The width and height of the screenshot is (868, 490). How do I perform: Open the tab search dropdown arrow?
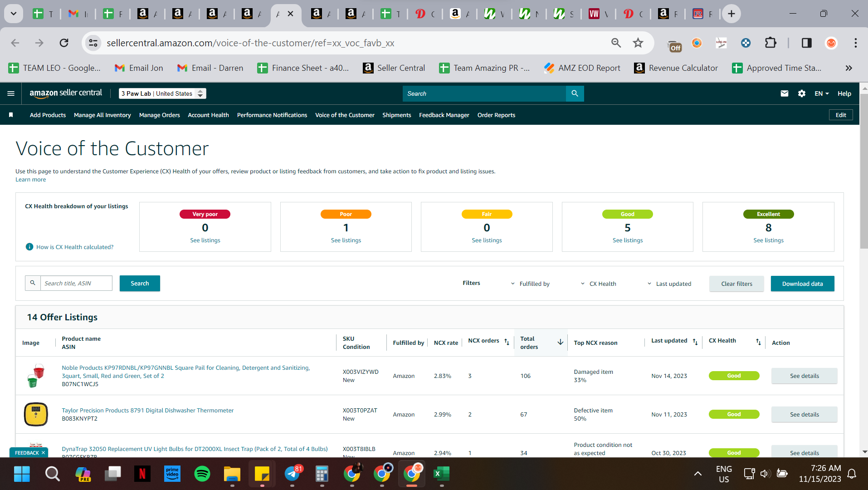click(x=14, y=14)
